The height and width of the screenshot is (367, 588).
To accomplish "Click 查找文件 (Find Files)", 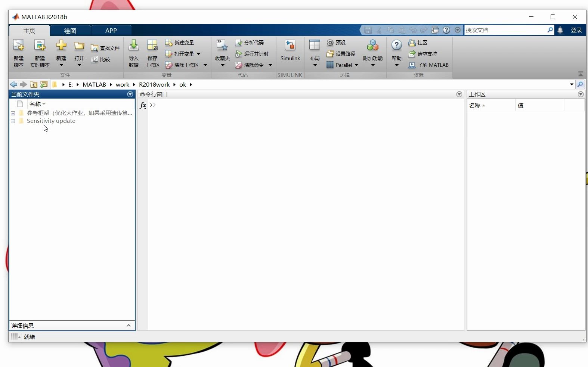I will (105, 48).
